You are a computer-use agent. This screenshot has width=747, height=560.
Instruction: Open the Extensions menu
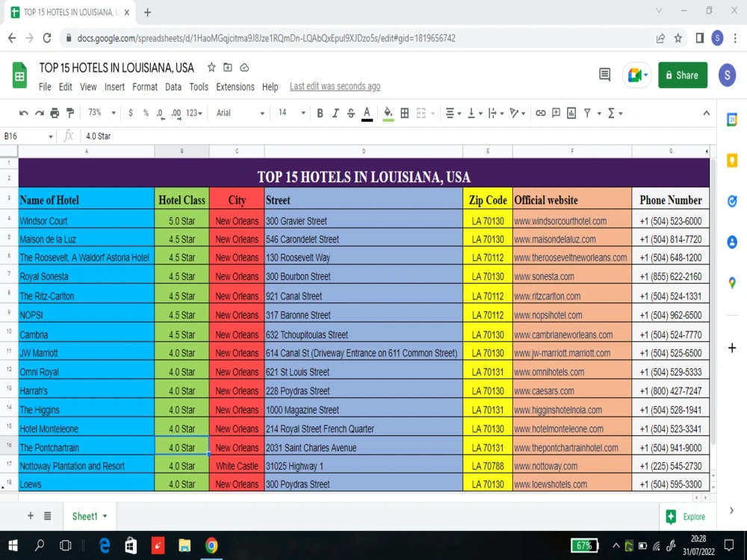pyautogui.click(x=235, y=87)
